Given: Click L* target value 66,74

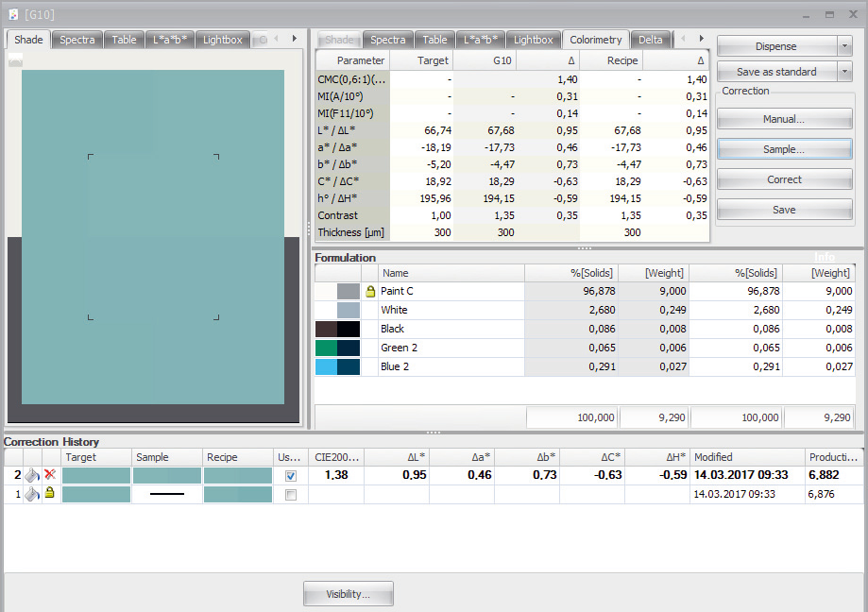Looking at the screenshot, I should [438, 130].
